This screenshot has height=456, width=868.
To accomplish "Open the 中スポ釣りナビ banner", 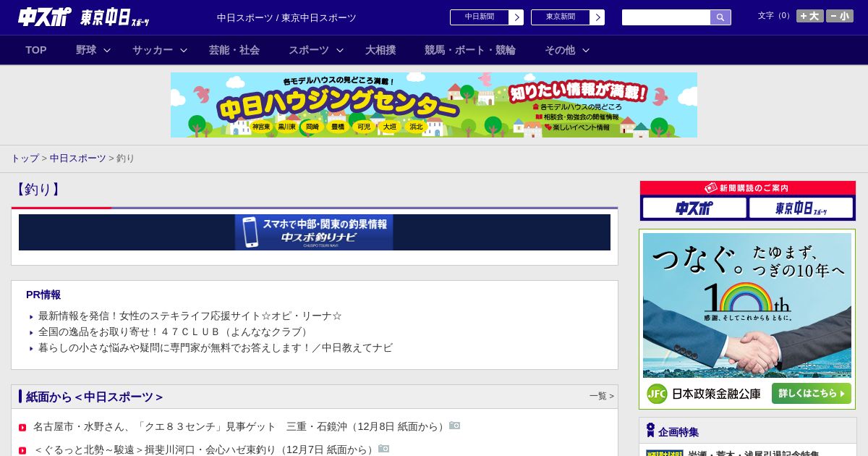I will 314,232.
